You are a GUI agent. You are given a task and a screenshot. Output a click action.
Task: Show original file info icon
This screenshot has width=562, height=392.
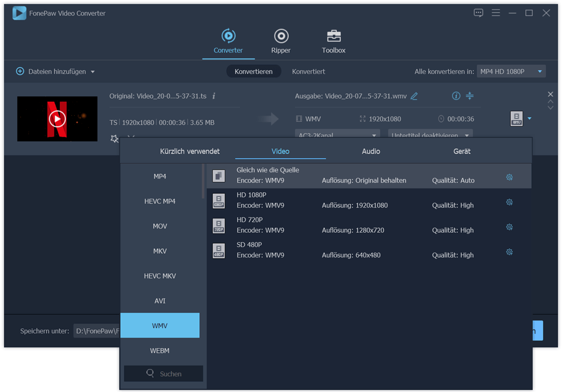point(213,96)
